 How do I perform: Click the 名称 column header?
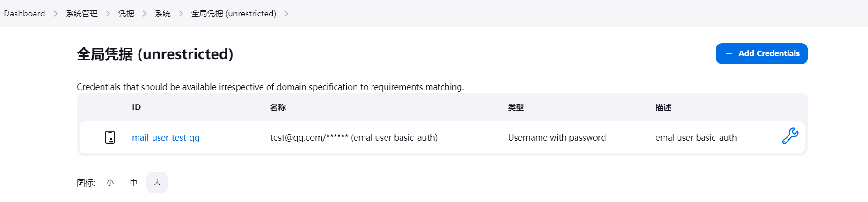click(x=278, y=107)
